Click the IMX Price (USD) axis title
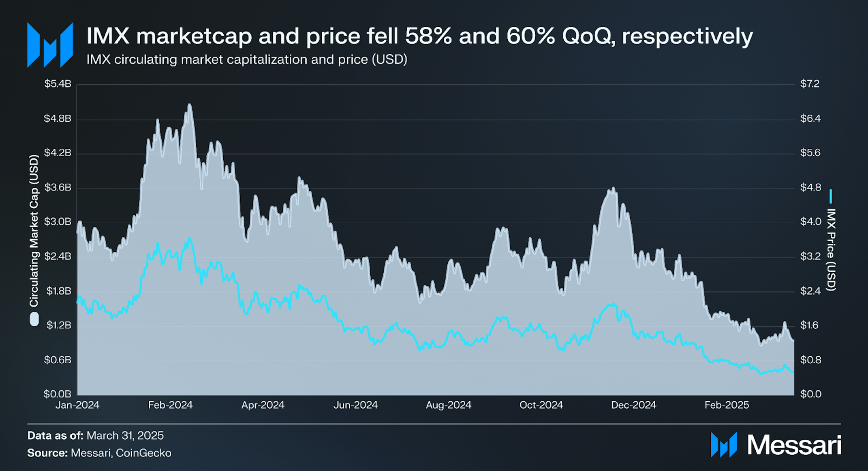 [x=831, y=250]
